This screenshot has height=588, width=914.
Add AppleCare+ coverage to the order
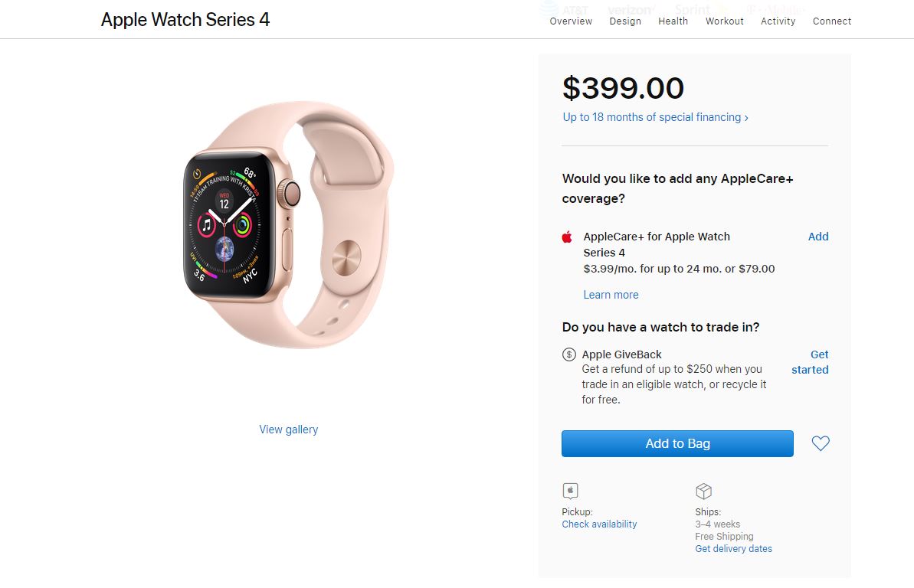(x=818, y=237)
